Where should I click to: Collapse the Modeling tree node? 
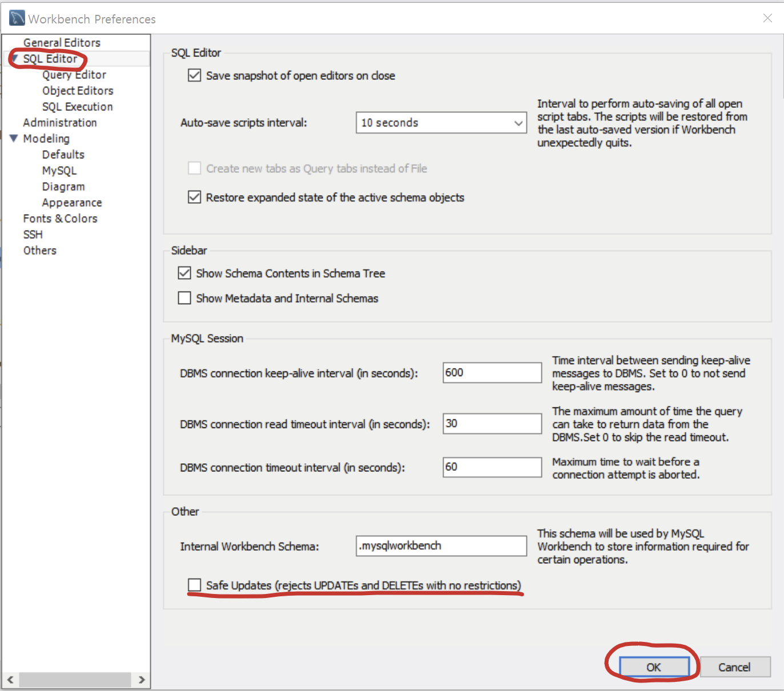tap(14, 138)
